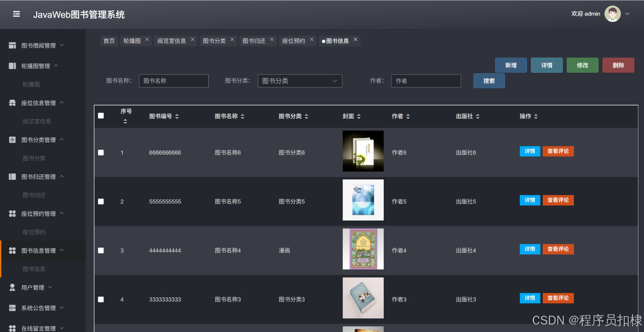Sort by 图书分类 column arrows
The height and width of the screenshot is (332, 644).
tap(306, 116)
